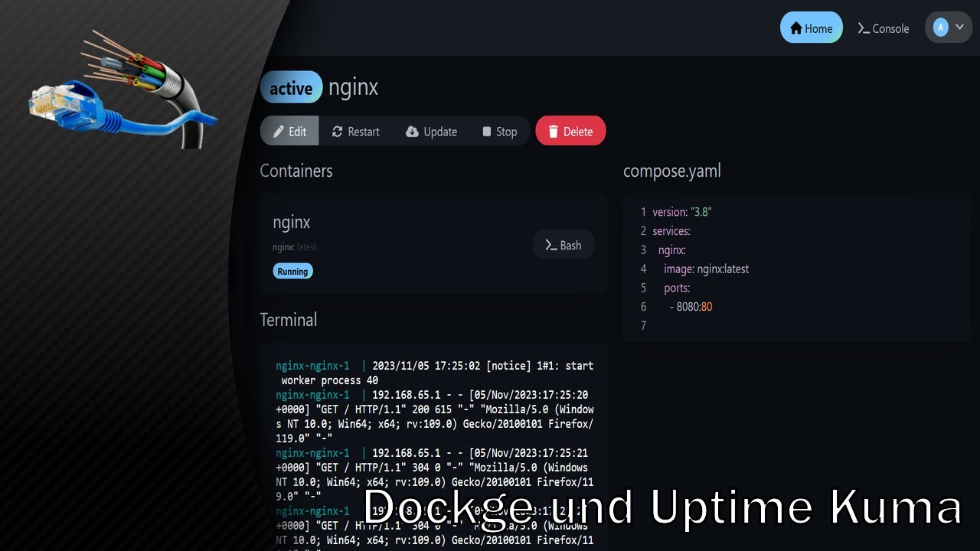Click the 17:25:21 GET request log entry
The width and height of the screenshot is (980, 551).
tap(434, 474)
